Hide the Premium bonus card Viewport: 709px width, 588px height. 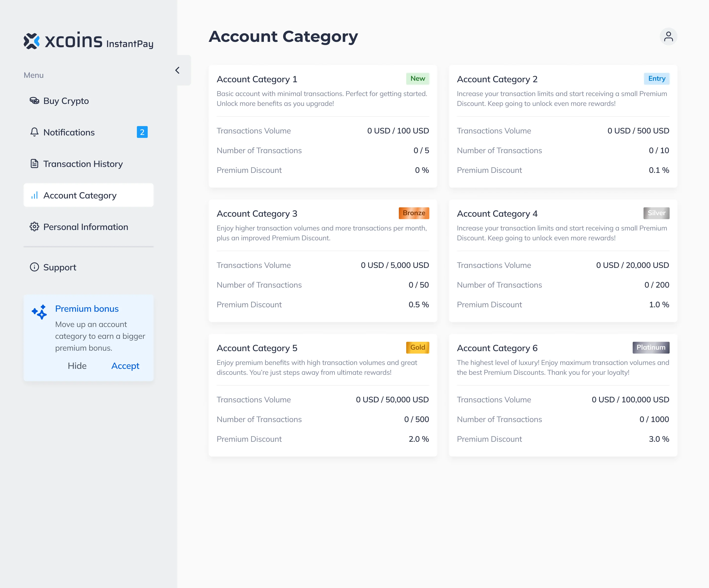pos(77,366)
